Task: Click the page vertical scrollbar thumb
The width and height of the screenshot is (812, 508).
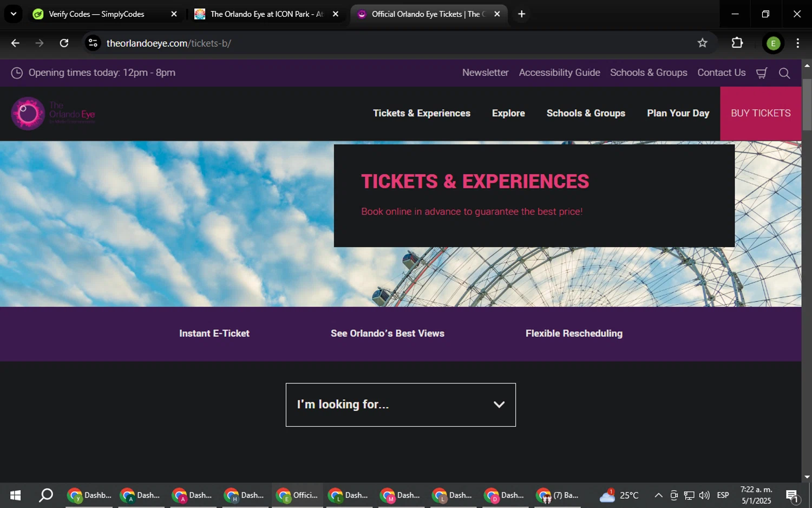Action: pos(807,105)
